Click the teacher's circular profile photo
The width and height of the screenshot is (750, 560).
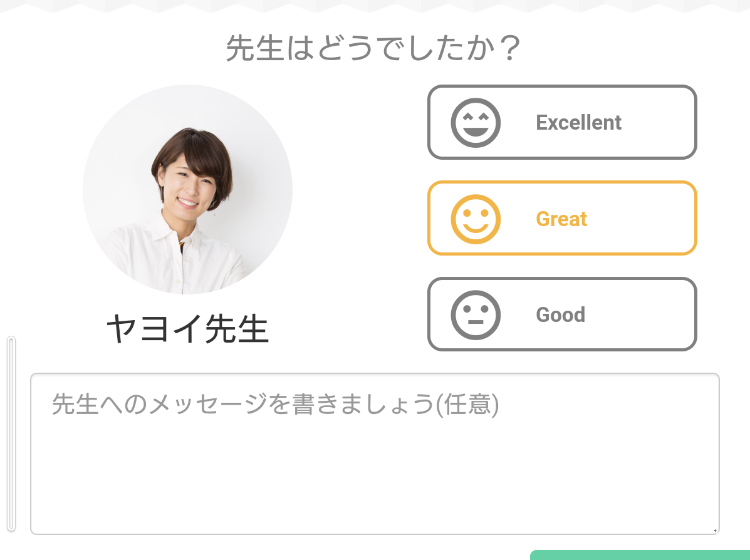click(x=187, y=189)
